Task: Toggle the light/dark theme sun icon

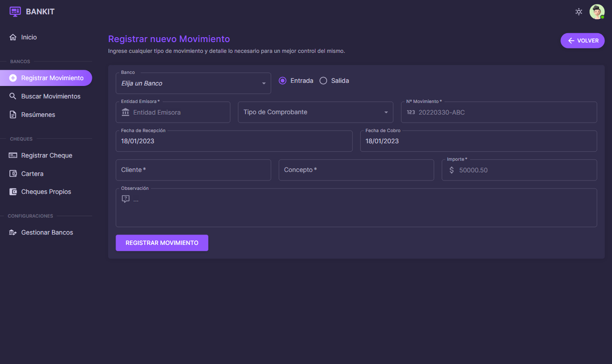Action: (x=579, y=12)
